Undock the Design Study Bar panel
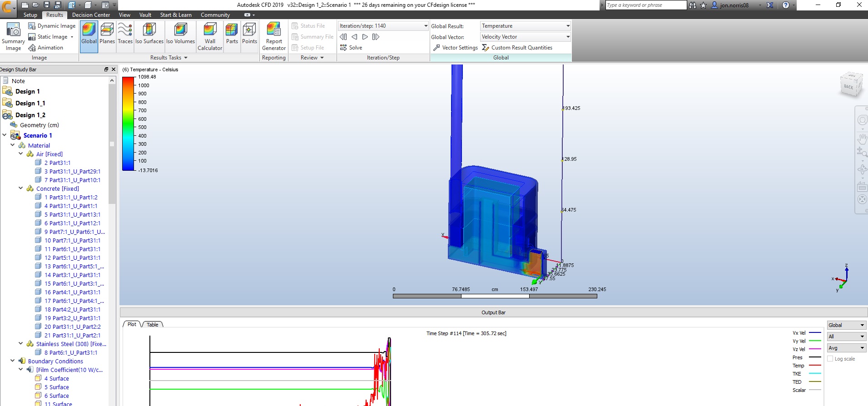This screenshot has width=868, height=406. click(106, 69)
